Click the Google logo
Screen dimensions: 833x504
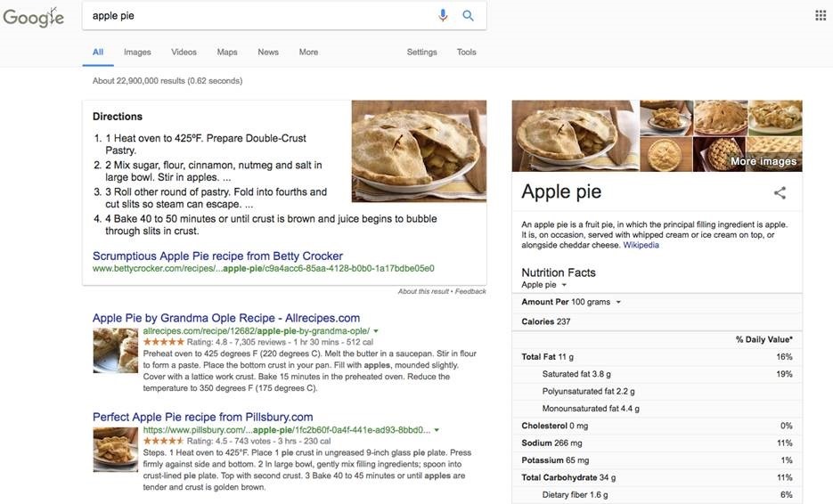[33, 17]
